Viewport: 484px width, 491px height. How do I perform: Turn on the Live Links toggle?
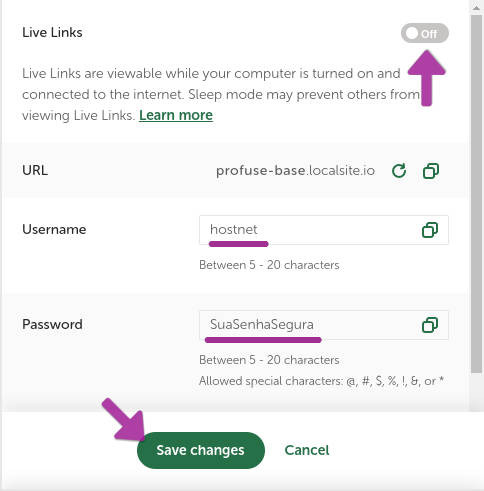point(425,33)
